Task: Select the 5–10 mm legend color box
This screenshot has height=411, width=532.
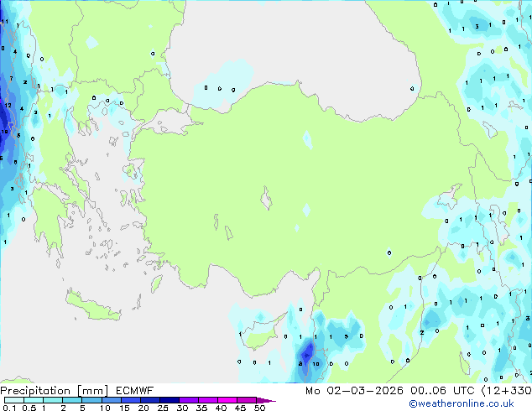Action: [x=91, y=400]
